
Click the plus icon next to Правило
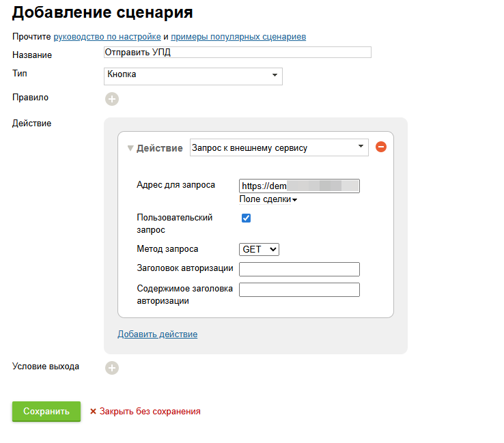coord(112,99)
